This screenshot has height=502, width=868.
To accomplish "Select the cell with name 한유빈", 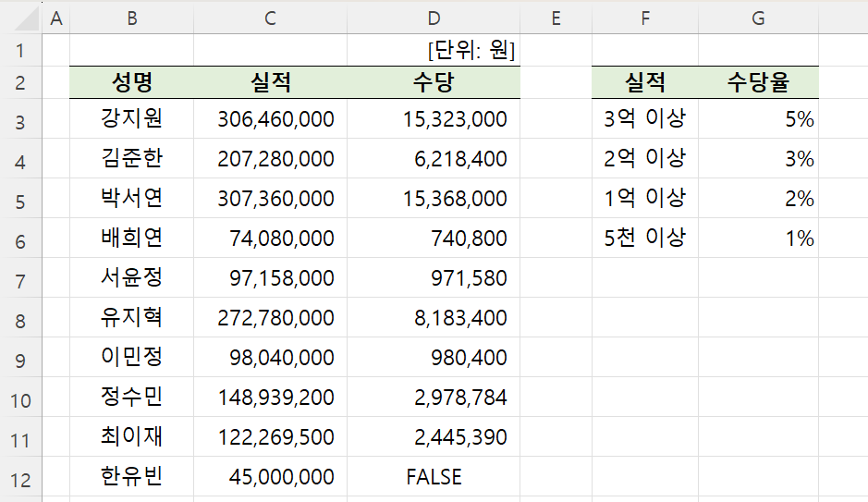I will 132,476.
